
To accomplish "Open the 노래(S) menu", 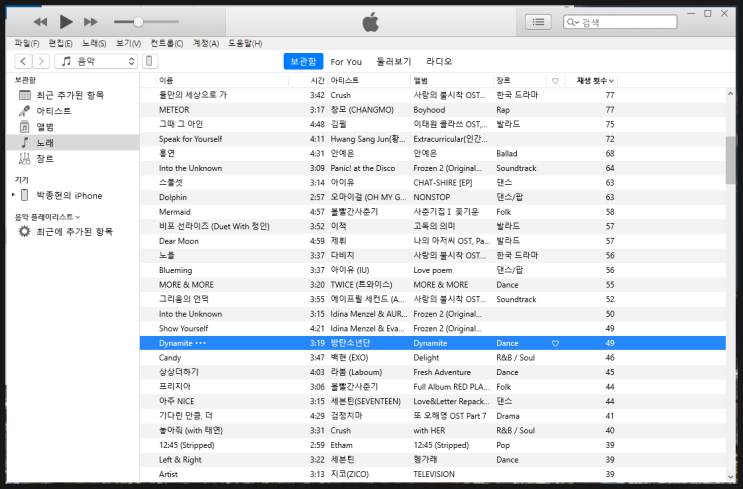I will pyautogui.click(x=94, y=44).
